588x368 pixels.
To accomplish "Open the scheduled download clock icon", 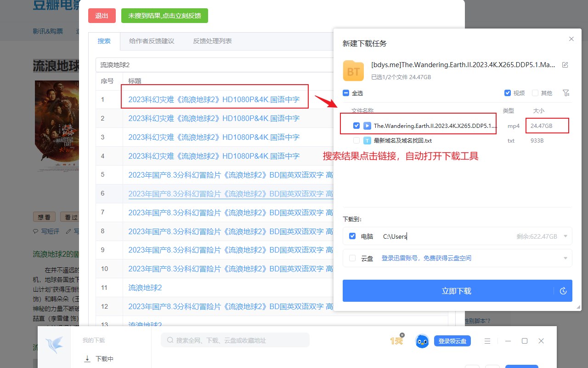I will click(563, 291).
